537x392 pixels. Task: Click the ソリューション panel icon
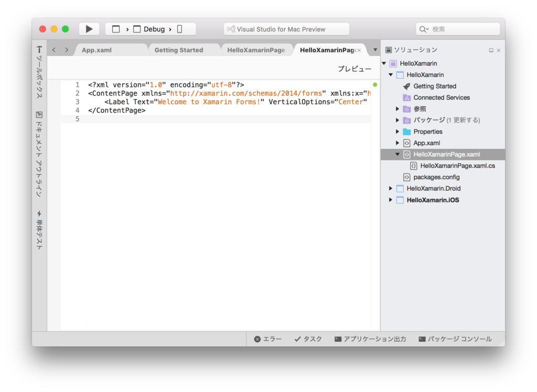click(389, 50)
